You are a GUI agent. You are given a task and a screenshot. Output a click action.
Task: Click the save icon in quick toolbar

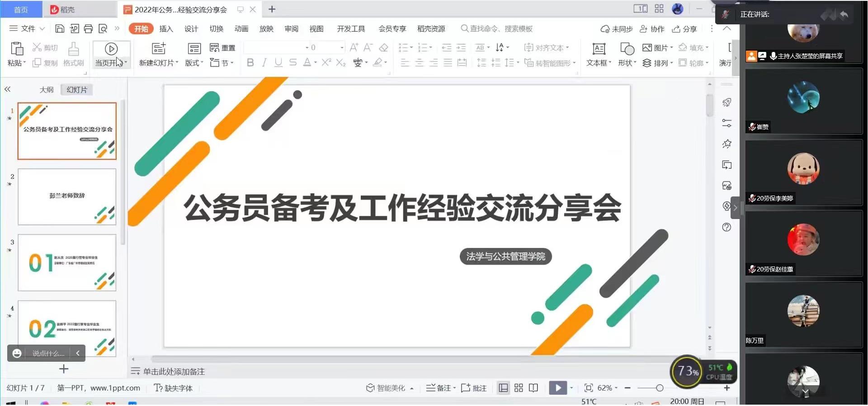(x=60, y=29)
